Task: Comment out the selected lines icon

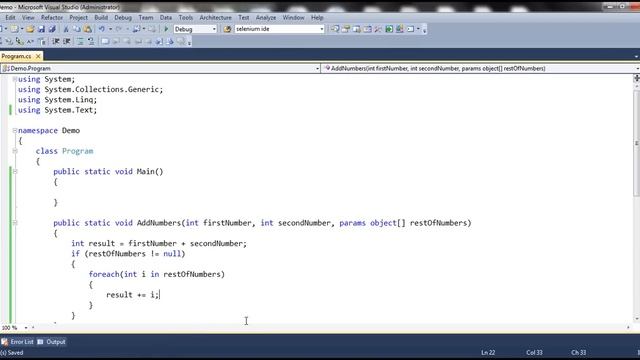Action: (80, 41)
